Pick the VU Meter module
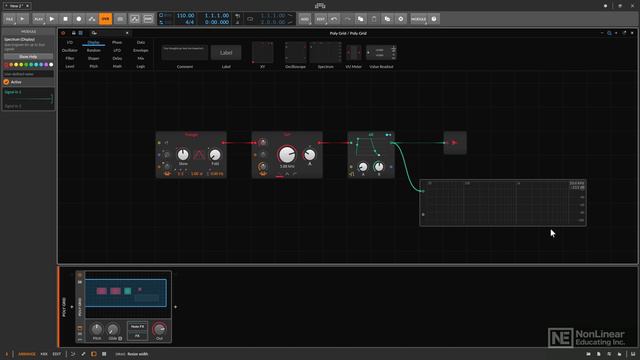Viewport: 640px width, 360px height. tap(353, 53)
